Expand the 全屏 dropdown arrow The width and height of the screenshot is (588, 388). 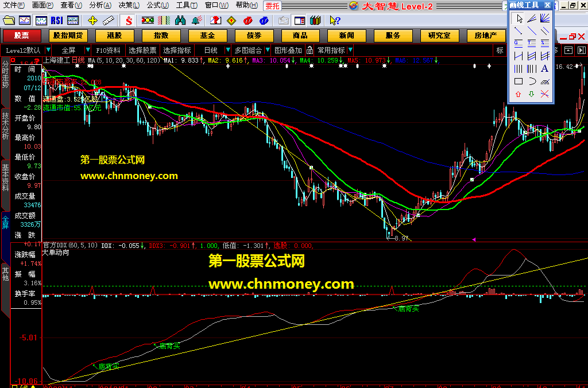tap(87, 50)
